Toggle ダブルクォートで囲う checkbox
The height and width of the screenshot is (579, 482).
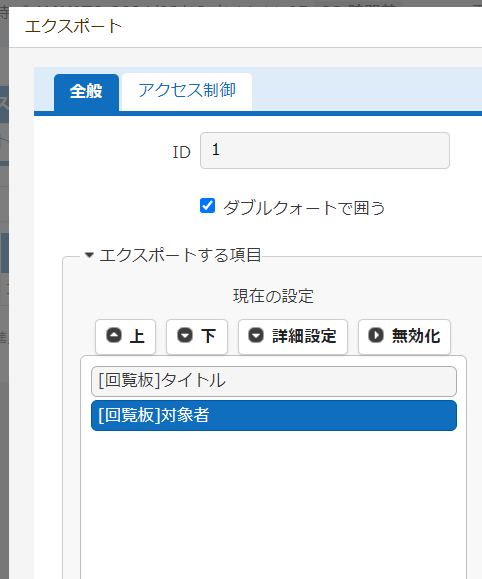point(207,206)
